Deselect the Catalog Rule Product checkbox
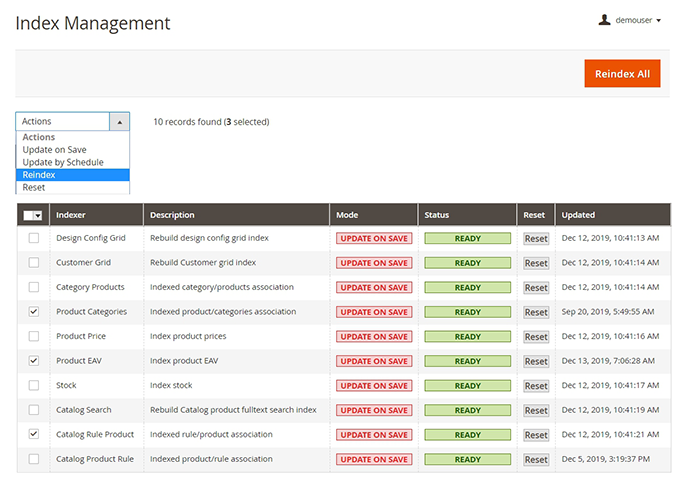Image resolution: width=684 pixels, height=489 pixels. (34, 434)
